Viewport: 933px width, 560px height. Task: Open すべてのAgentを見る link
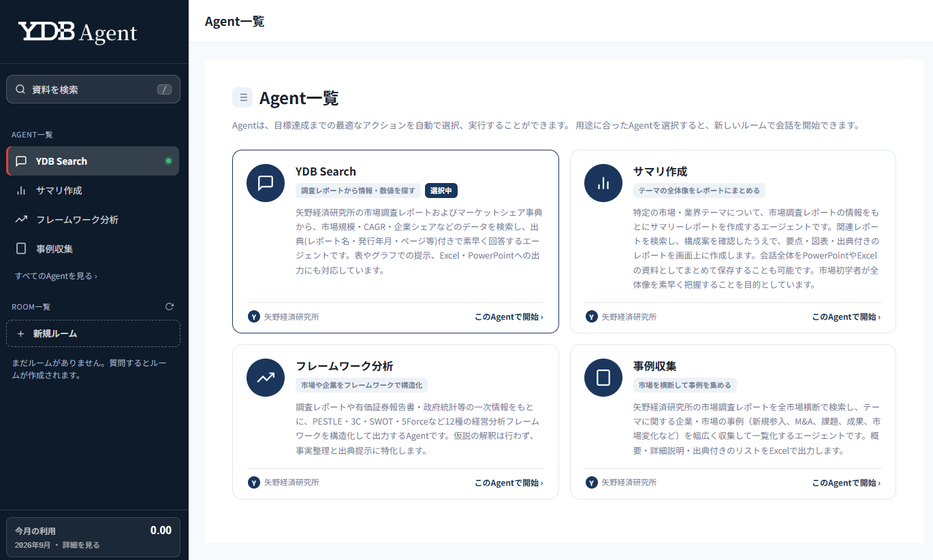56,276
